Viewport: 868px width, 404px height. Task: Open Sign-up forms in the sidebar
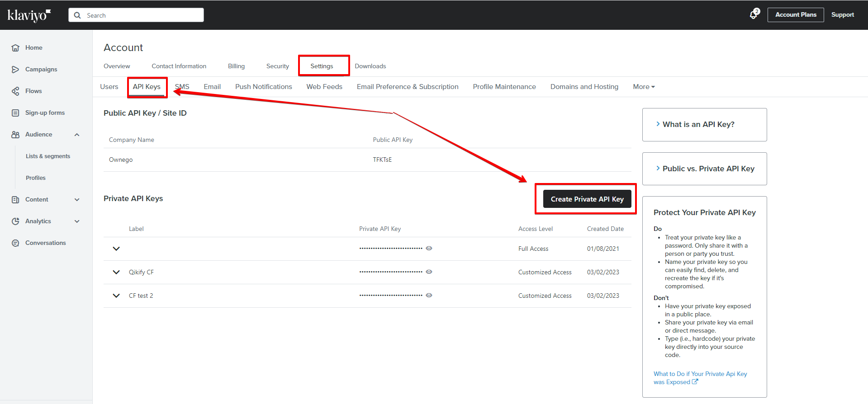[x=45, y=113]
